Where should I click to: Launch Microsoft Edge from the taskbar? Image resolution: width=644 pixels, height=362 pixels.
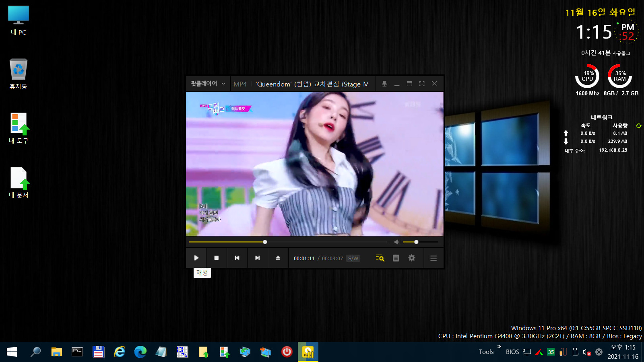coord(140,352)
